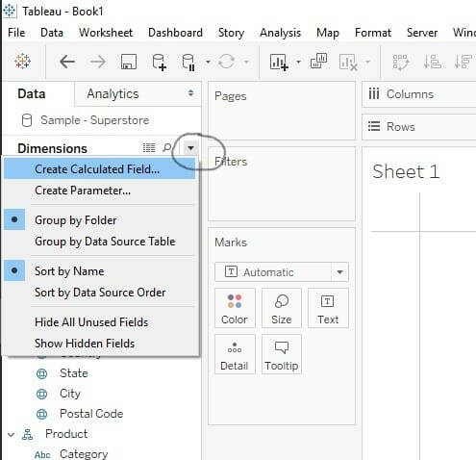Click the Clear Sheet icon
476x460 pixels.
click(348, 62)
